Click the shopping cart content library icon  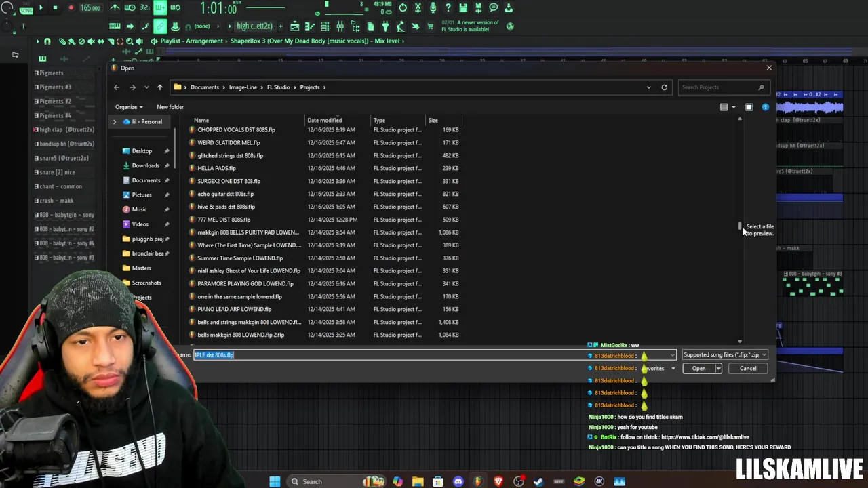(430, 26)
